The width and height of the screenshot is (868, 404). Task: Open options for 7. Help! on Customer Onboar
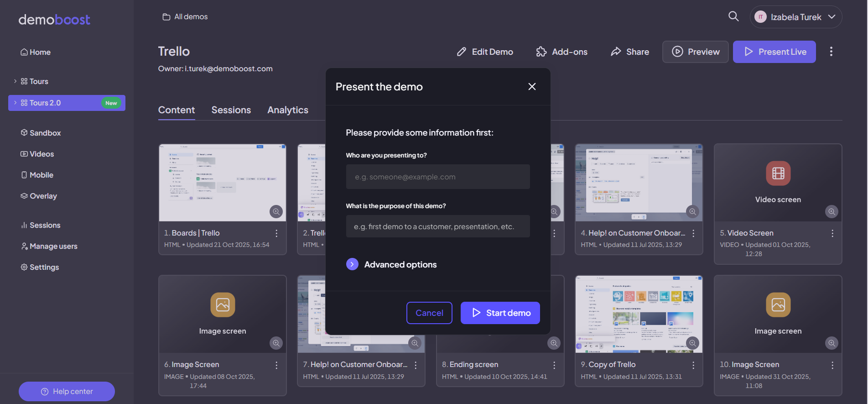point(416,365)
